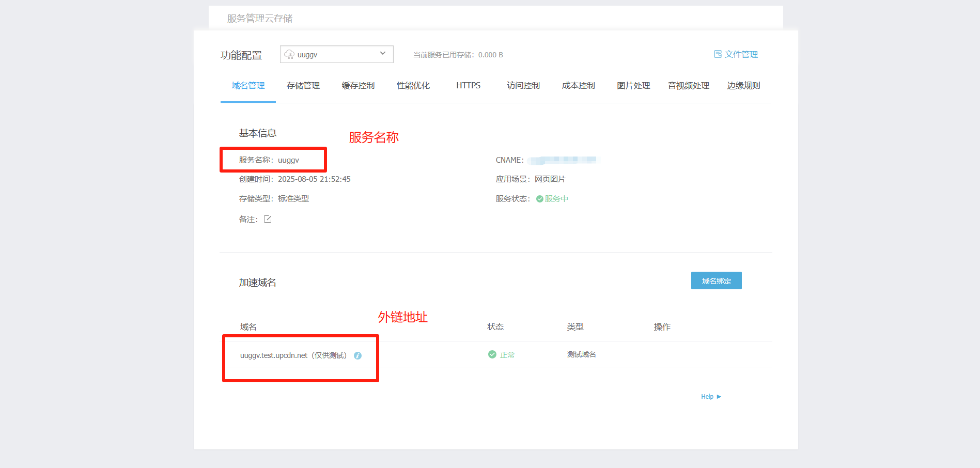Click the green service status check icon

click(x=539, y=199)
